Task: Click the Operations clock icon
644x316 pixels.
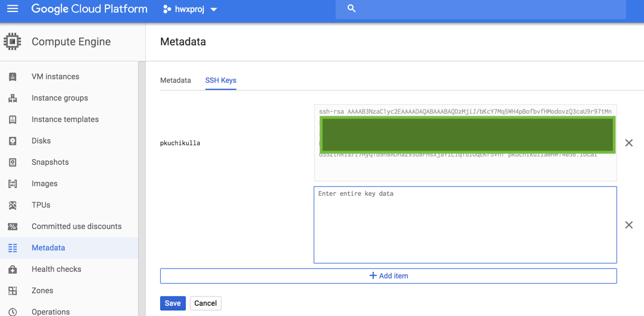Action: [x=13, y=312]
